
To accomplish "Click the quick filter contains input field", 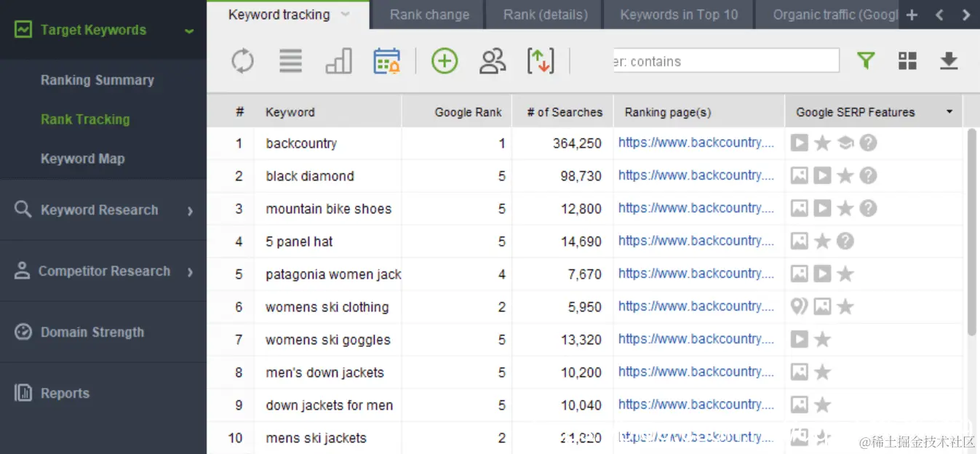I will pyautogui.click(x=726, y=61).
